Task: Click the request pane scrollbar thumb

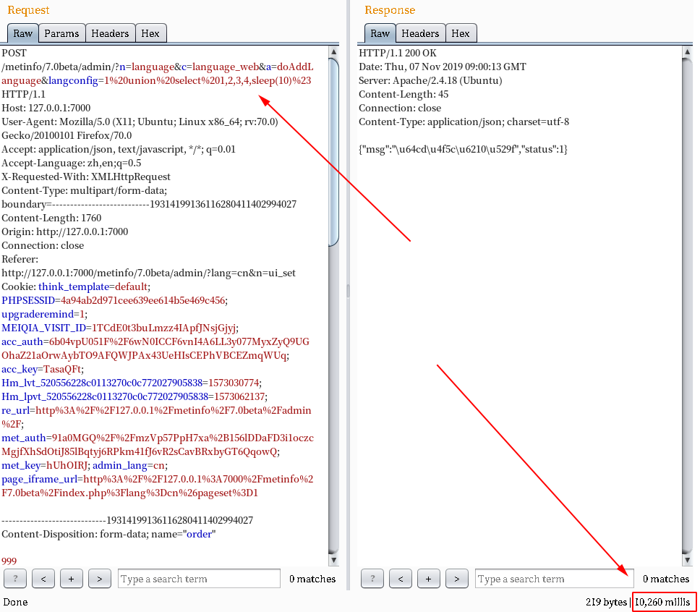Action: (333, 152)
